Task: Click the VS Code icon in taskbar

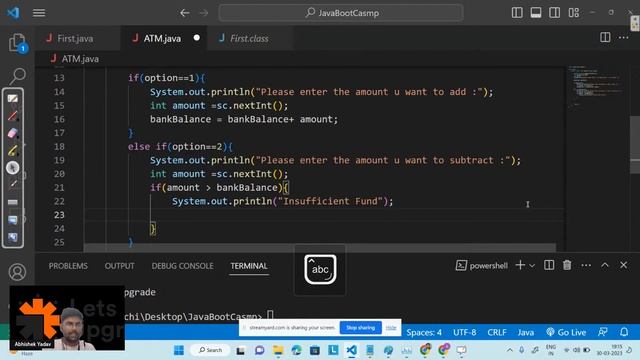Action: [351, 350]
